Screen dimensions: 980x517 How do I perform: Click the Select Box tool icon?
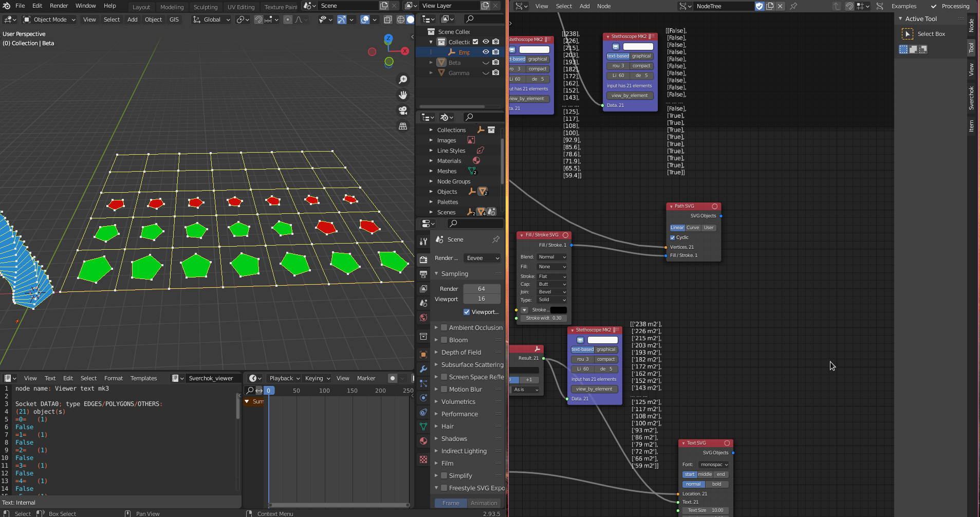click(908, 34)
